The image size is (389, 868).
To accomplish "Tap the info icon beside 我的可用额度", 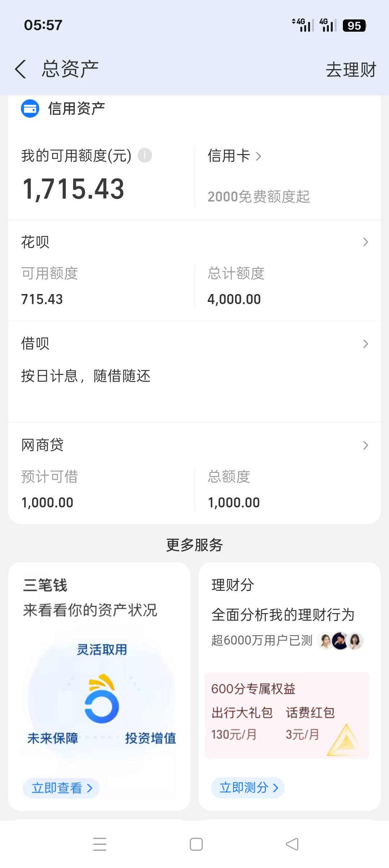I will pyautogui.click(x=145, y=155).
